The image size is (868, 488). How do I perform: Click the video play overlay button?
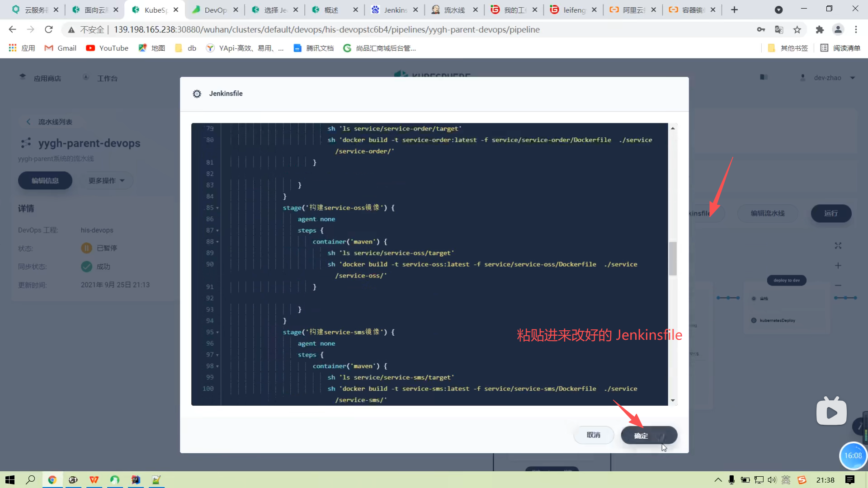(832, 412)
